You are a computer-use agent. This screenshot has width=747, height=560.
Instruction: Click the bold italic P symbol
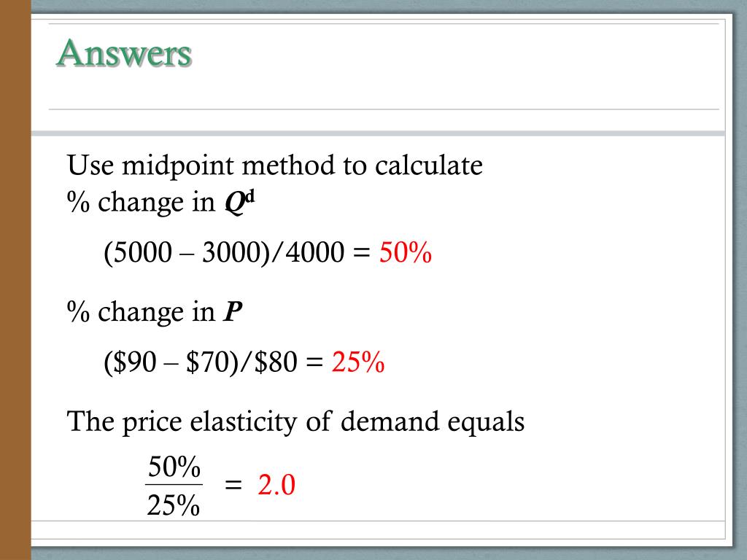click(233, 312)
